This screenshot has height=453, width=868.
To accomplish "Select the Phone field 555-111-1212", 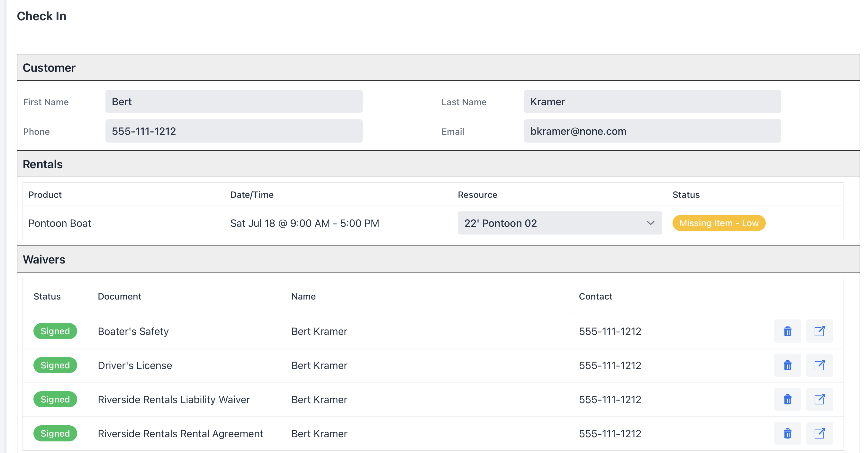I will 234,131.
